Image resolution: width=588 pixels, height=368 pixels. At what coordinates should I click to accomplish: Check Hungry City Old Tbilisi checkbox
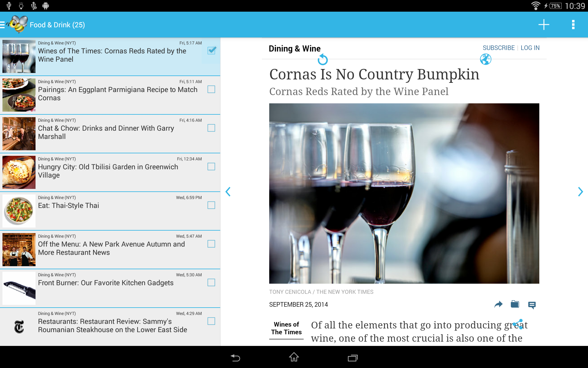(x=211, y=167)
